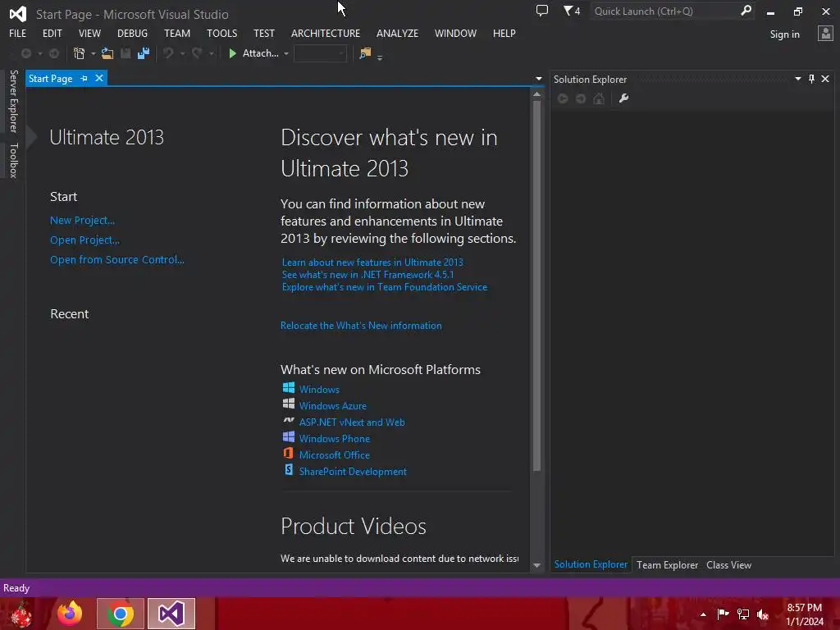Open the notifications flag showing 4

pyautogui.click(x=572, y=11)
